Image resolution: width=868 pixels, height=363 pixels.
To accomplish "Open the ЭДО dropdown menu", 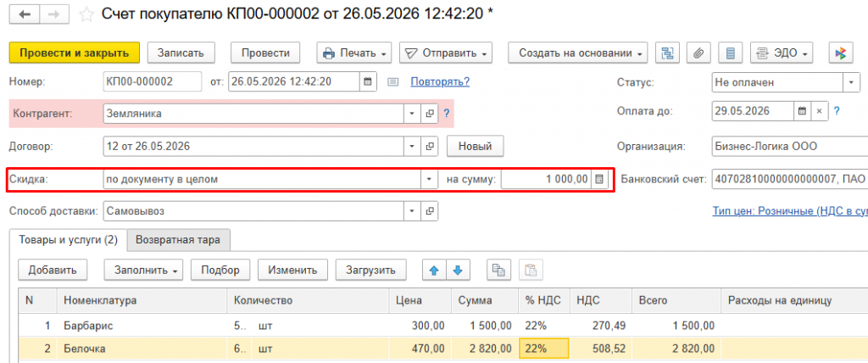I will click(781, 53).
